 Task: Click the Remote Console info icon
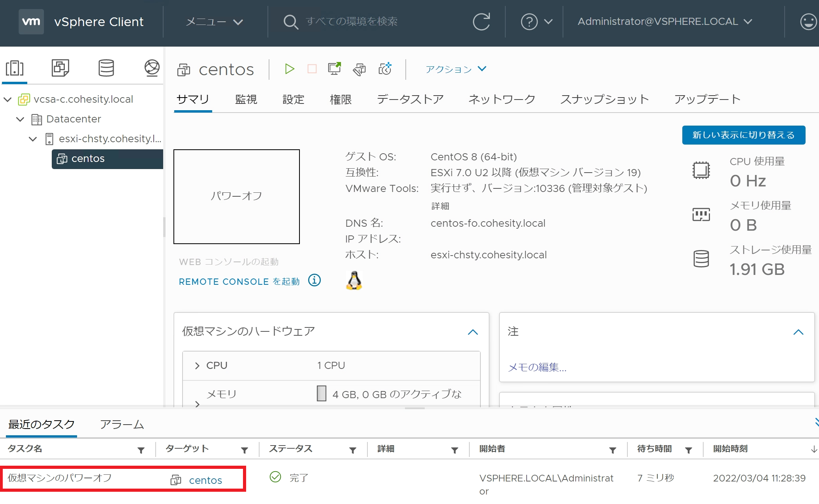click(x=314, y=280)
